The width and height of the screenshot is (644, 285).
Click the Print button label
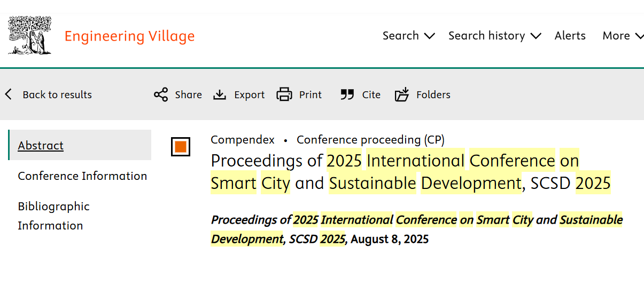(x=311, y=94)
